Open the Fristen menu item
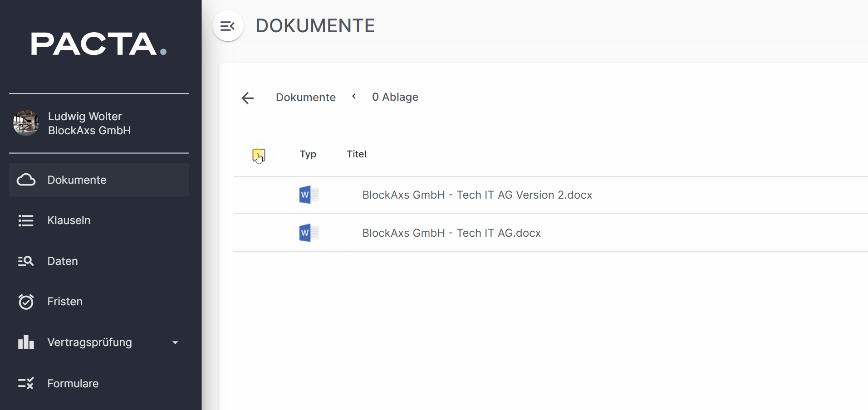868x410 pixels. pyautogui.click(x=99, y=302)
